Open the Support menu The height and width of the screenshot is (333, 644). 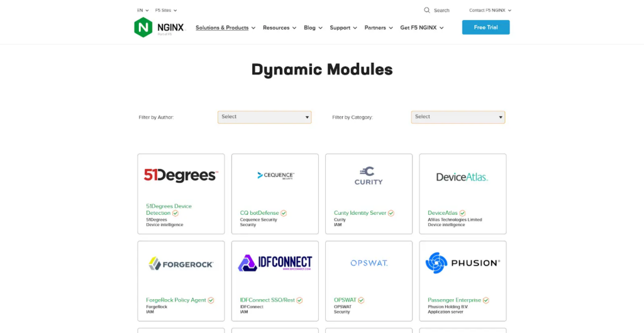[x=343, y=28]
